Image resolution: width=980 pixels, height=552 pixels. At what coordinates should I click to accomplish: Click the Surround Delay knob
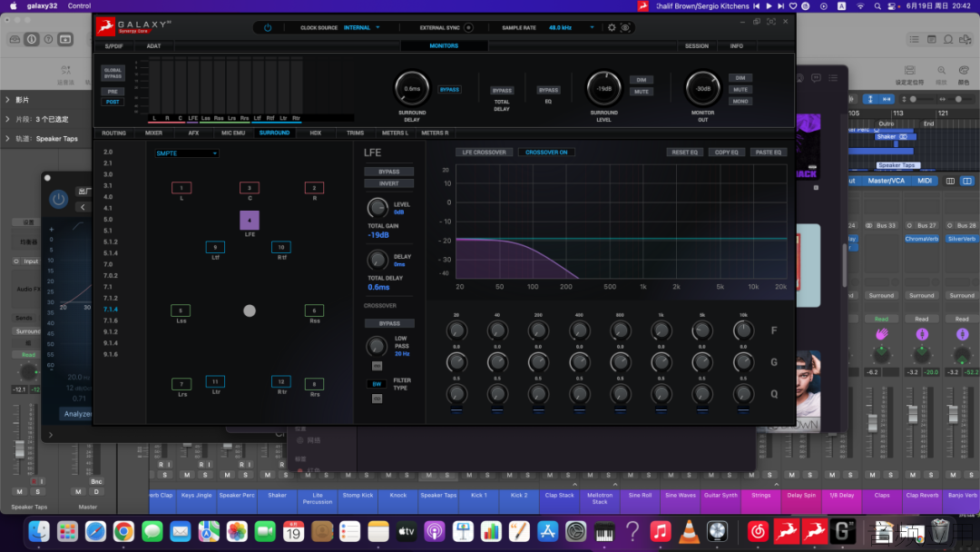412,89
